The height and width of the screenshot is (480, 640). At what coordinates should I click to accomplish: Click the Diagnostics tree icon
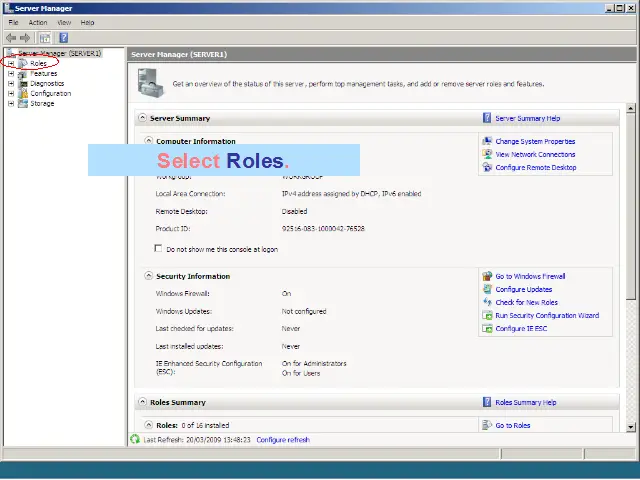tap(23, 83)
